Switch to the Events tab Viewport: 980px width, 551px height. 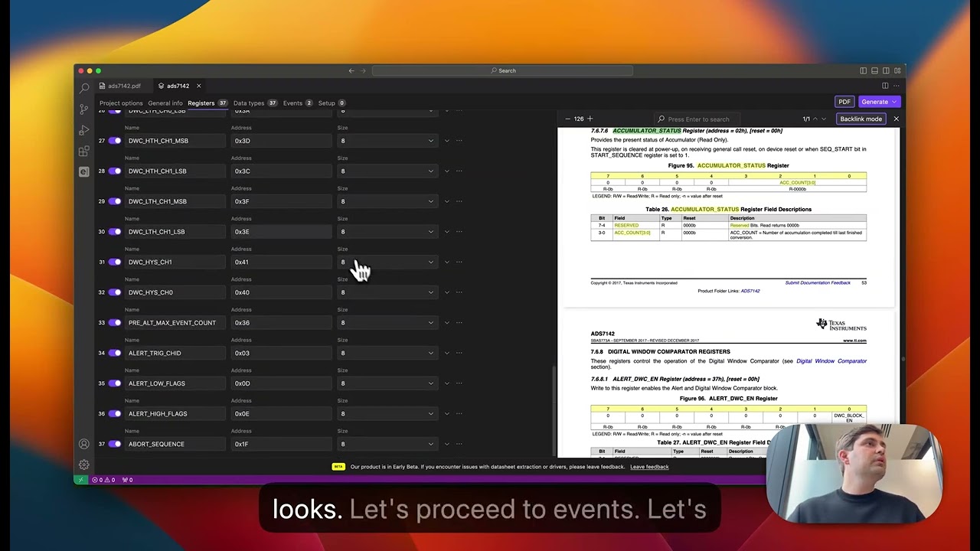[x=298, y=103]
